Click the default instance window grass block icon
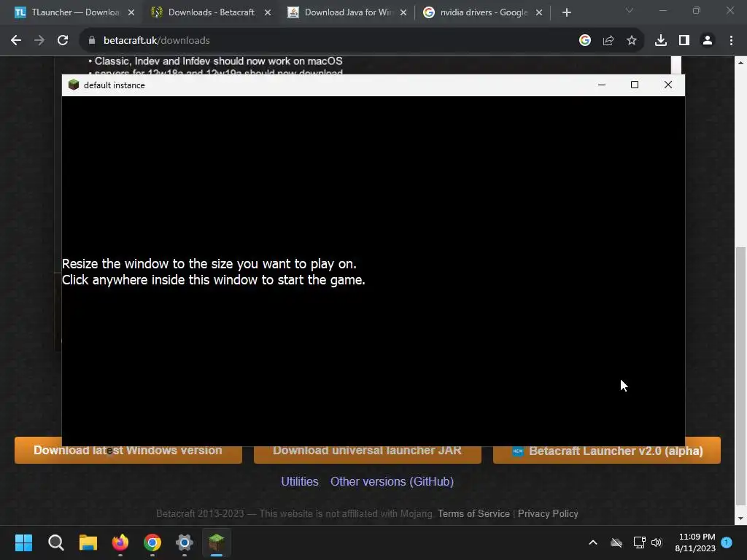 pyautogui.click(x=74, y=85)
